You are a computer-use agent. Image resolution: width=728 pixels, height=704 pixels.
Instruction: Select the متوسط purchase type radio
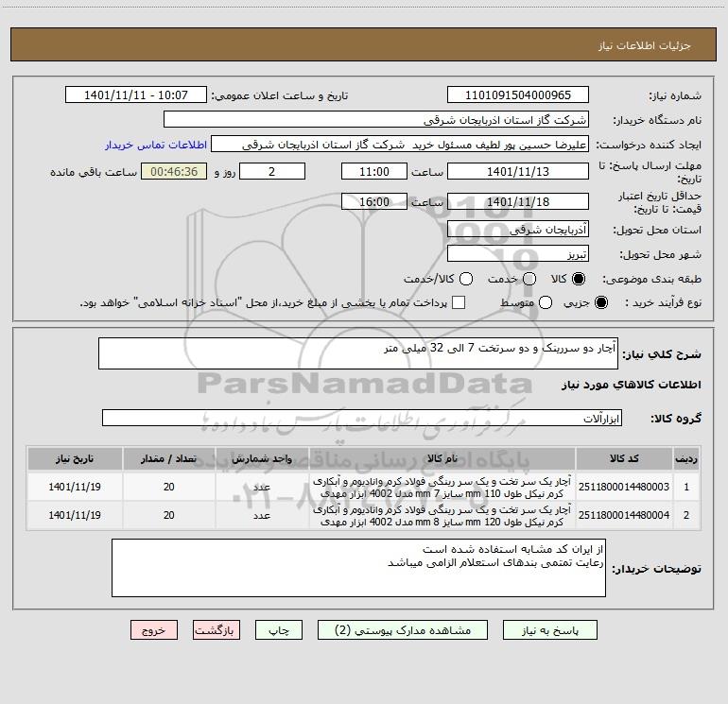546,302
